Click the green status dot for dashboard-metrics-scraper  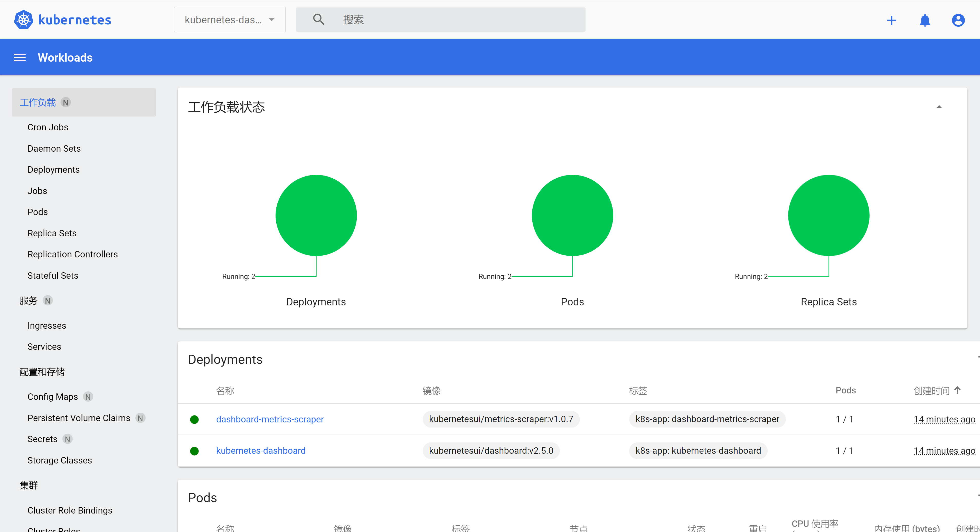point(194,419)
